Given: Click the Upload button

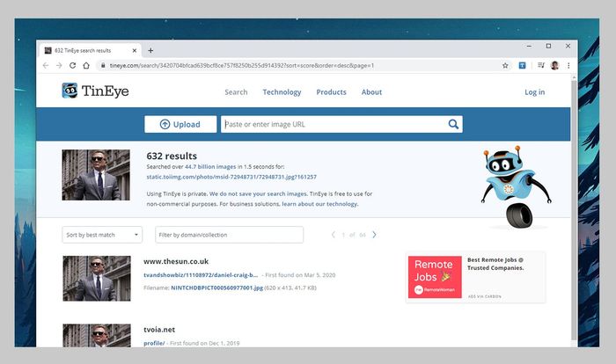Looking at the screenshot, I should (180, 124).
